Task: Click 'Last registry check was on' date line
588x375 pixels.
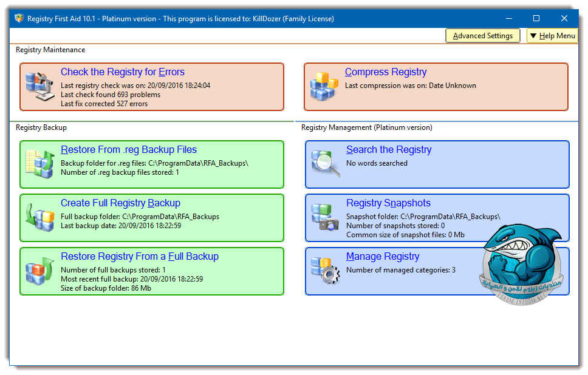Action: 135,86
